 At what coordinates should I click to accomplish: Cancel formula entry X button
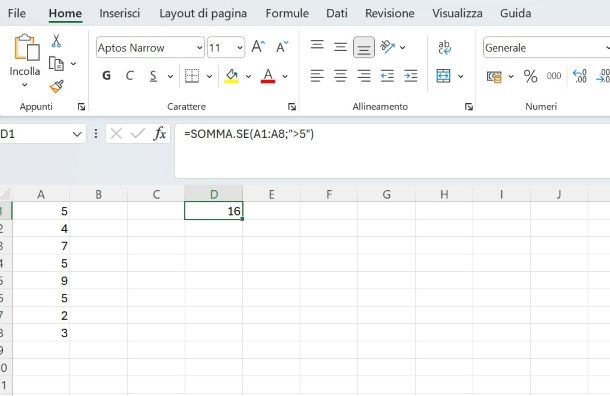click(116, 134)
